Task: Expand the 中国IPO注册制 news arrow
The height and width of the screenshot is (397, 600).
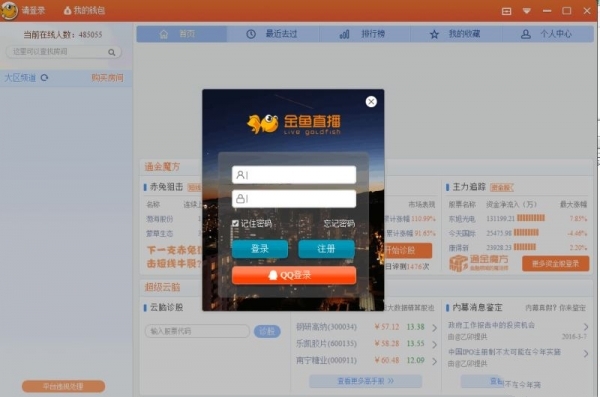Action: click(x=586, y=353)
